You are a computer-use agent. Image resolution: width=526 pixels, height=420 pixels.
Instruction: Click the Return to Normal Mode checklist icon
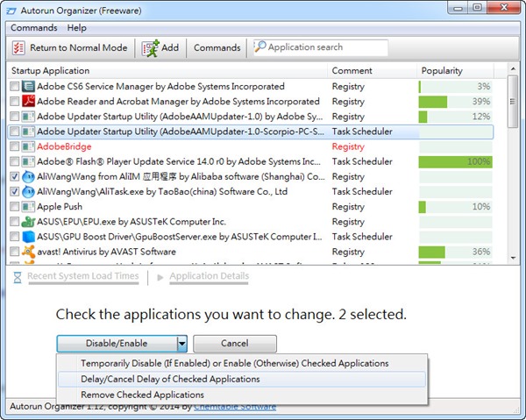click(x=18, y=48)
